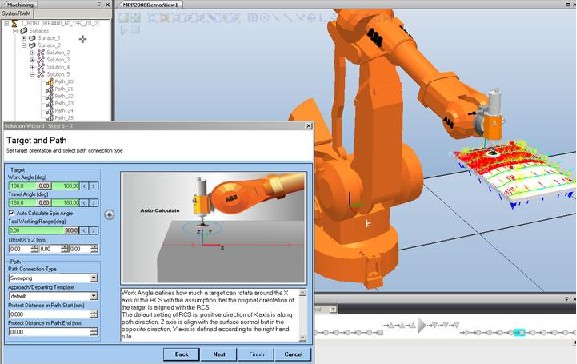
Task: Switch to the Machining panel tab
Action: [x=20, y=5]
